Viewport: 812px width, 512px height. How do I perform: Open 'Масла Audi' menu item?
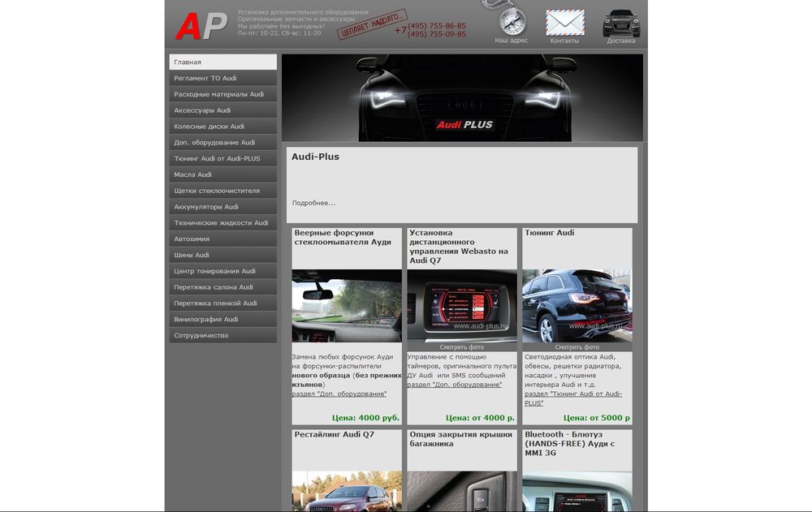pos(223,174)
